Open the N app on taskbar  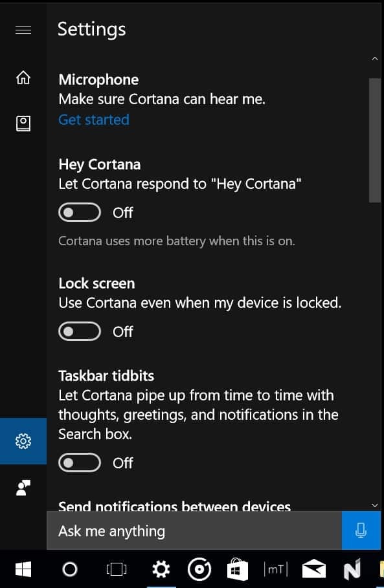pos(352,569)
